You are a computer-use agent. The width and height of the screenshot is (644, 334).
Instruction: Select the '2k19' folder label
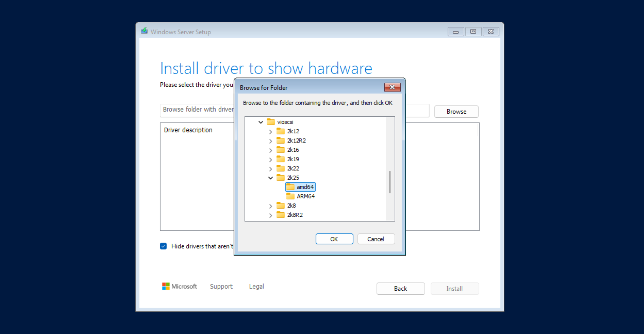[x=293, y=159]
